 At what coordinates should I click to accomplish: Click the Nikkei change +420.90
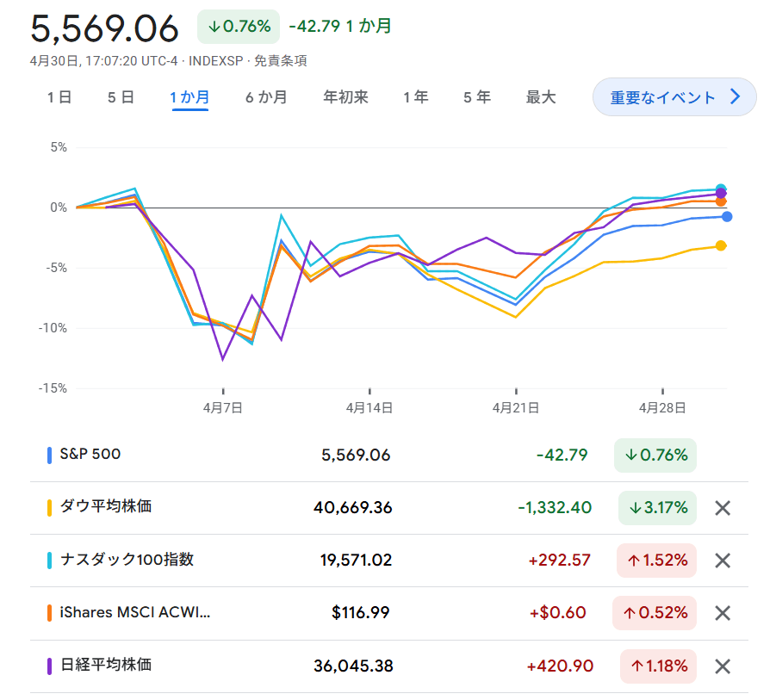tap(560, 666)
